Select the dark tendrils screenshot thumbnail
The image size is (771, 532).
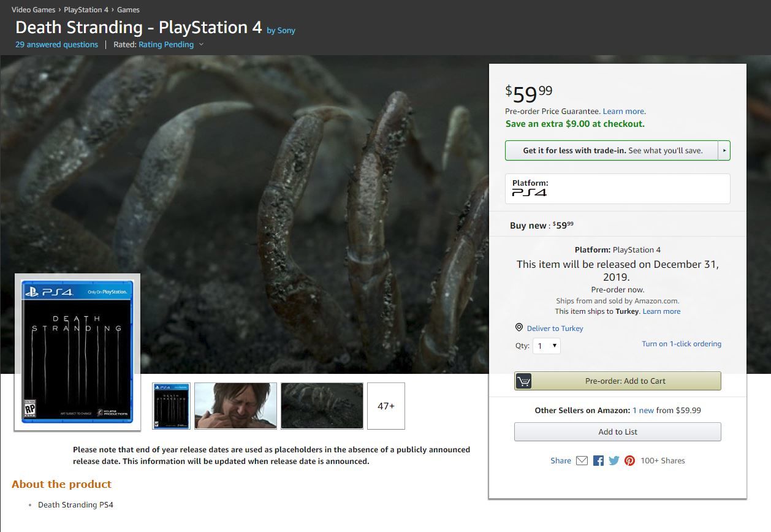pos(322,406)
